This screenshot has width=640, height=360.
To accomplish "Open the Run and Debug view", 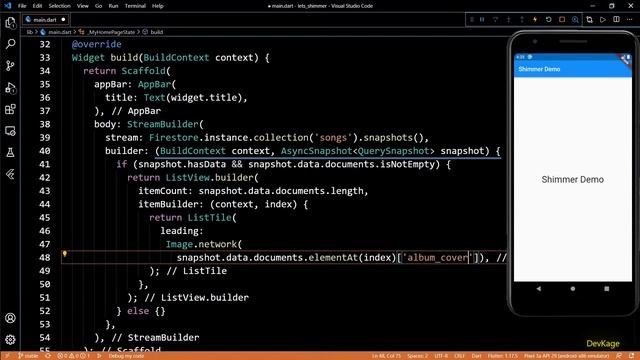I will coord(11,88).
